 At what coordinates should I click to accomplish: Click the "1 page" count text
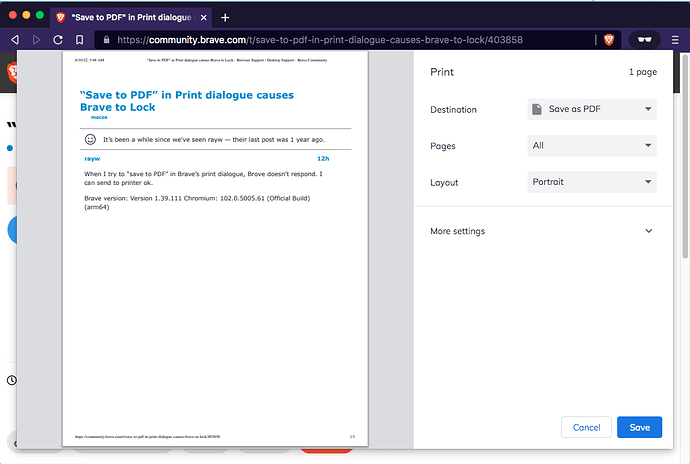[x=642, y=72]
